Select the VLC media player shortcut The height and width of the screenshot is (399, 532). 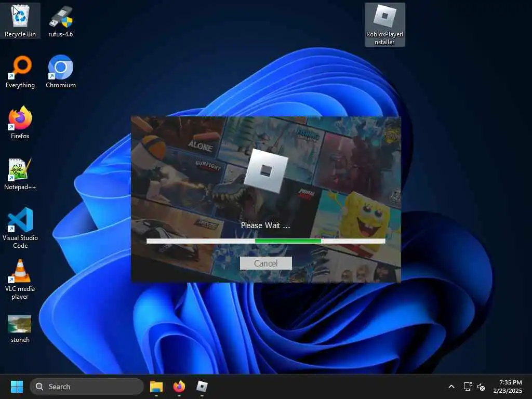tap(20, 279)
